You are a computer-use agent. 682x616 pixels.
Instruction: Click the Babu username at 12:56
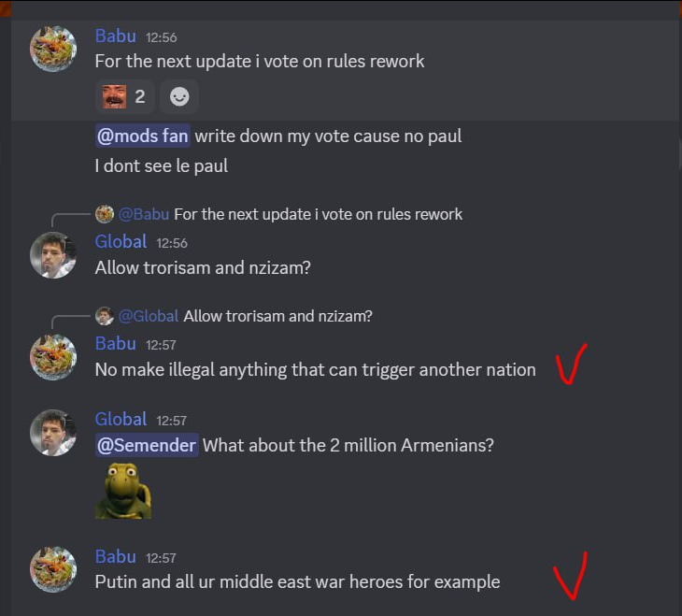tap(115, 36)
